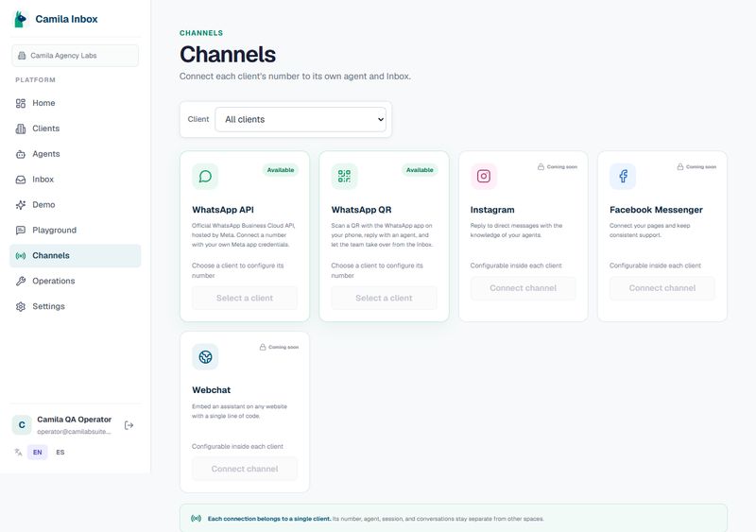Click the Webchat Coming soon lock icon
Image resolution: width=756 pixels, height=532 pixels.
click(263, 348)
